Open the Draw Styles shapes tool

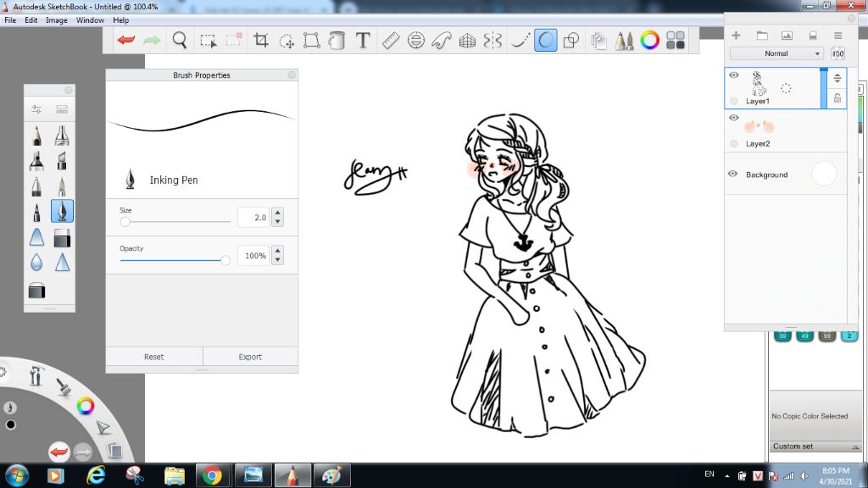pyautogui.click(x=570, y=41)
